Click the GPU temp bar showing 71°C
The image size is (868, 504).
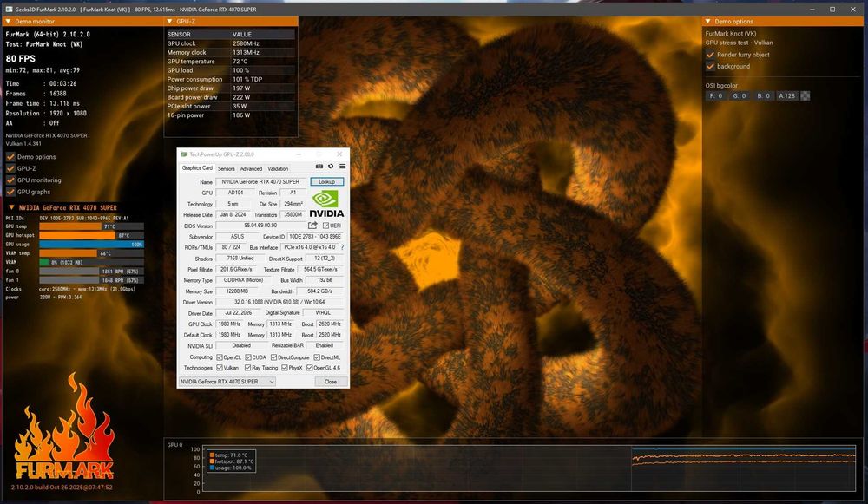(91, 226)
